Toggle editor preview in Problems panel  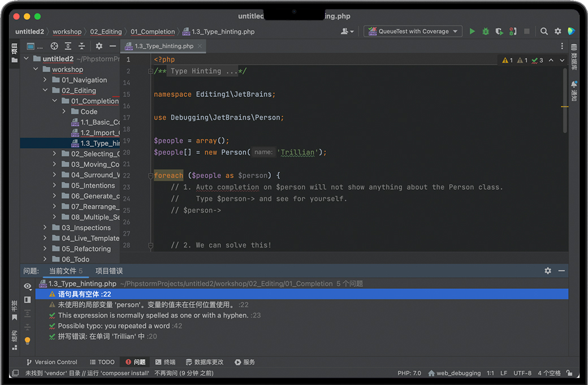pyautogui.click(x=27, y=299)
